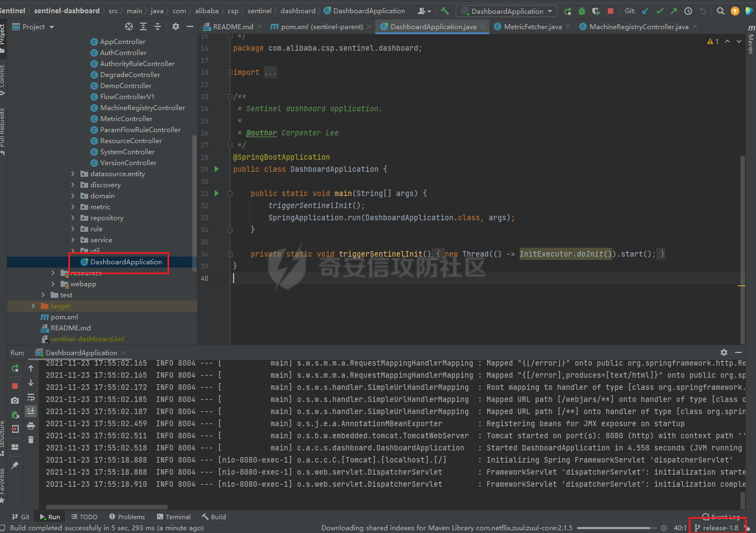
Task: Switch to MachineRegistryController.java tab
Action: pyautogui.click(x=639, y=26)
